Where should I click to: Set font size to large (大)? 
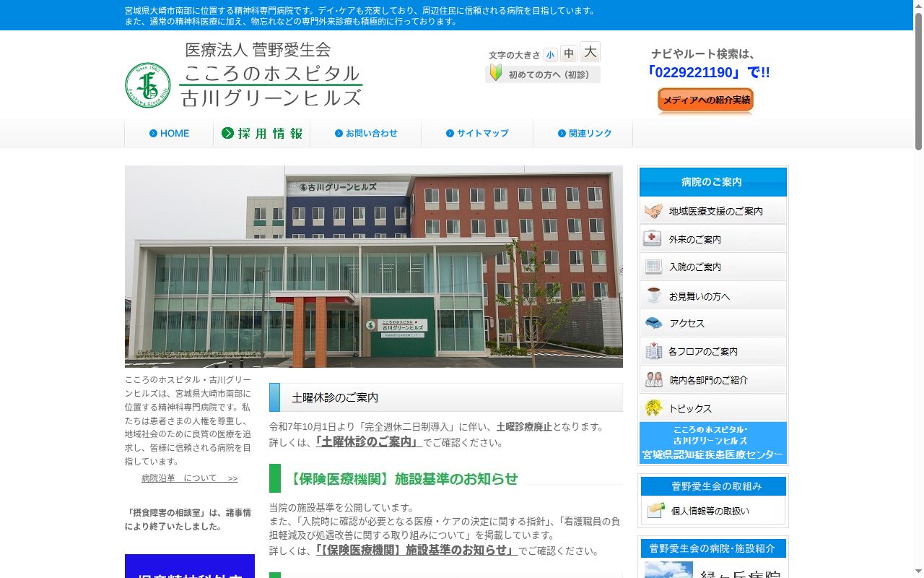coord(590,52)
